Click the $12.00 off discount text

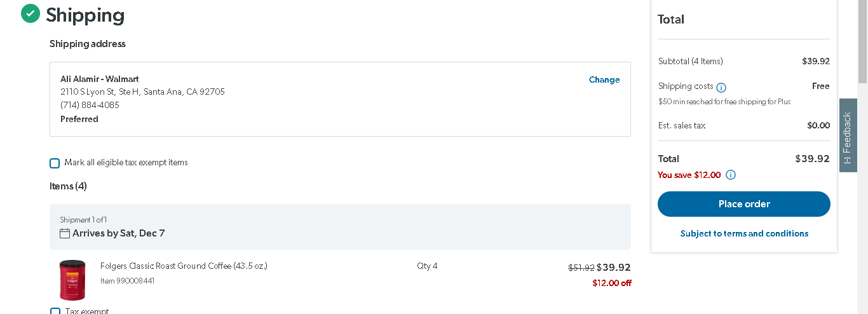pyautogui.click(x=611, y=283)
